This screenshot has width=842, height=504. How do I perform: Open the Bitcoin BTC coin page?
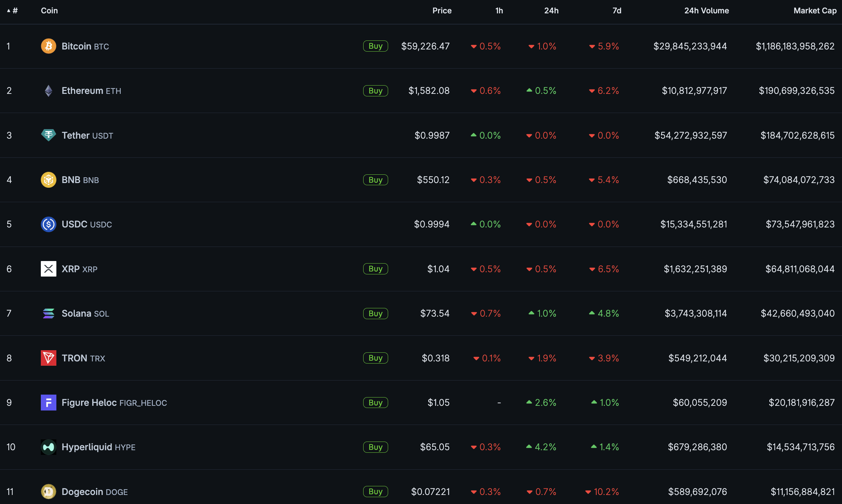[x=85, y=46]
